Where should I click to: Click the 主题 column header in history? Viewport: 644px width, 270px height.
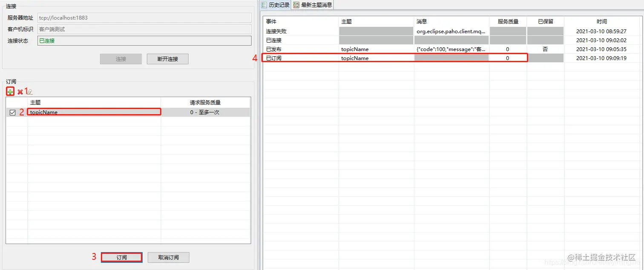coord(377,21)
